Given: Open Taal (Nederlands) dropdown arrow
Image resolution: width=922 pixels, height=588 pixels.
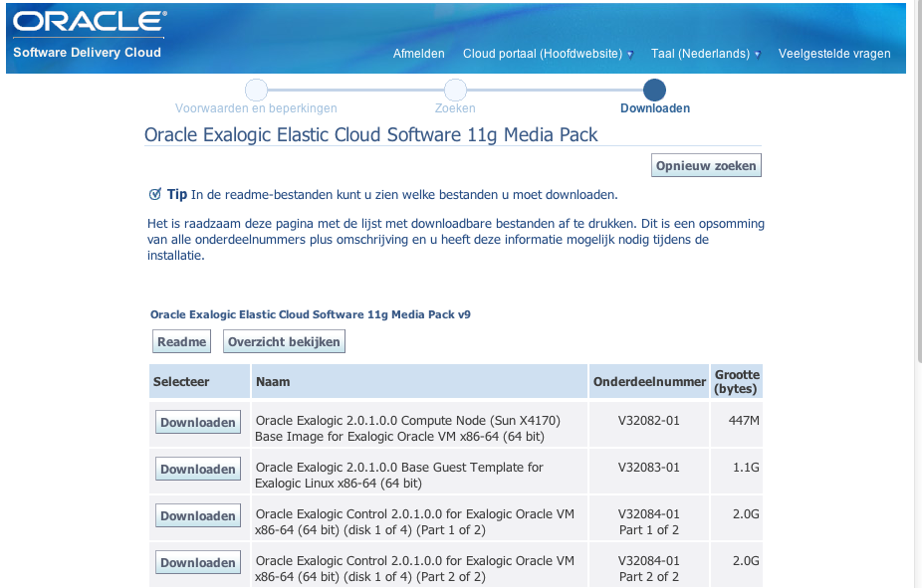Looking at the screenshot, I should click(x=758, y=55).
